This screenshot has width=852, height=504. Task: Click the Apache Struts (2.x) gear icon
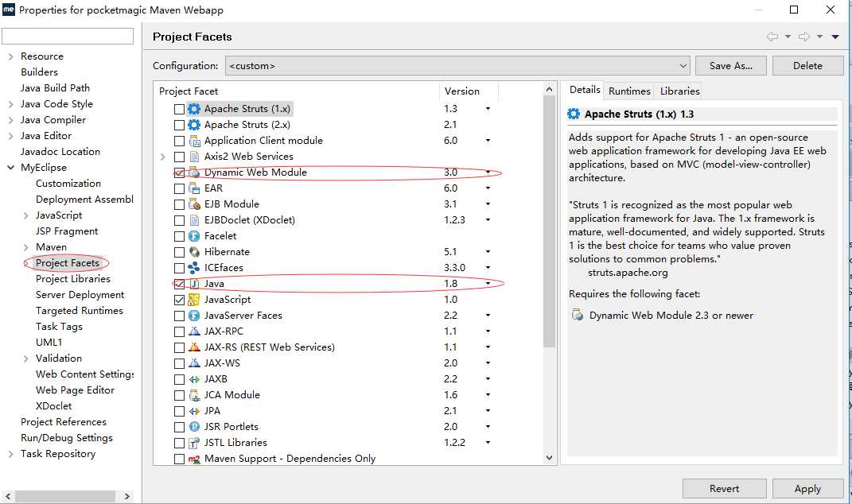[194, 124]
